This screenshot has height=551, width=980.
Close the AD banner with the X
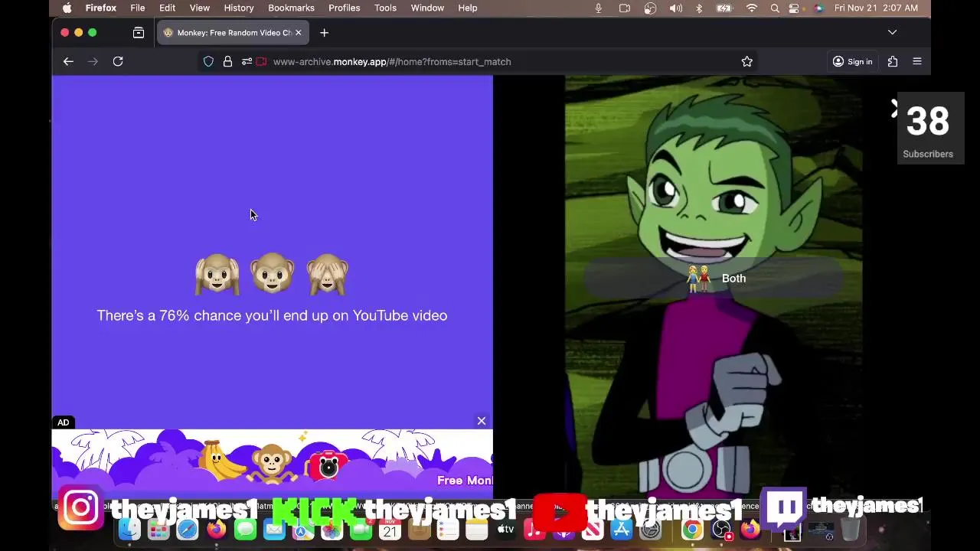click(x=482, y=421)
